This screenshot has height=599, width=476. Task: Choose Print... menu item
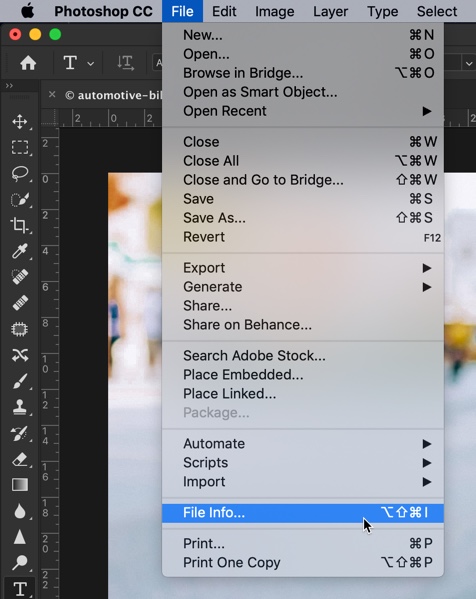coord(303,543)
